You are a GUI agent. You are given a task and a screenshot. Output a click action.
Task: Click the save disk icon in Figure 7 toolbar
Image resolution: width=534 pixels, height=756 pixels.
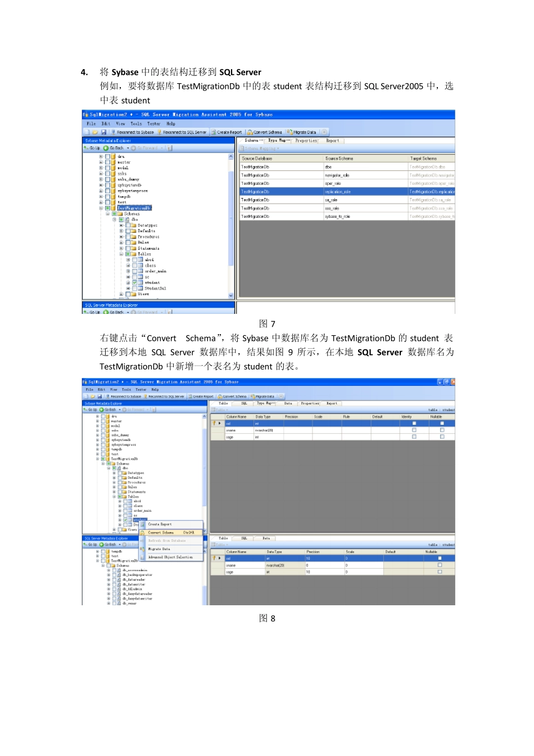click(104, 132)
